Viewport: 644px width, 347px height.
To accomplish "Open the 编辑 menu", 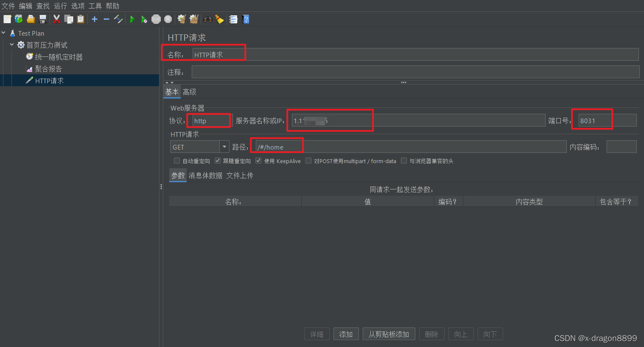I will pos(25,6).
